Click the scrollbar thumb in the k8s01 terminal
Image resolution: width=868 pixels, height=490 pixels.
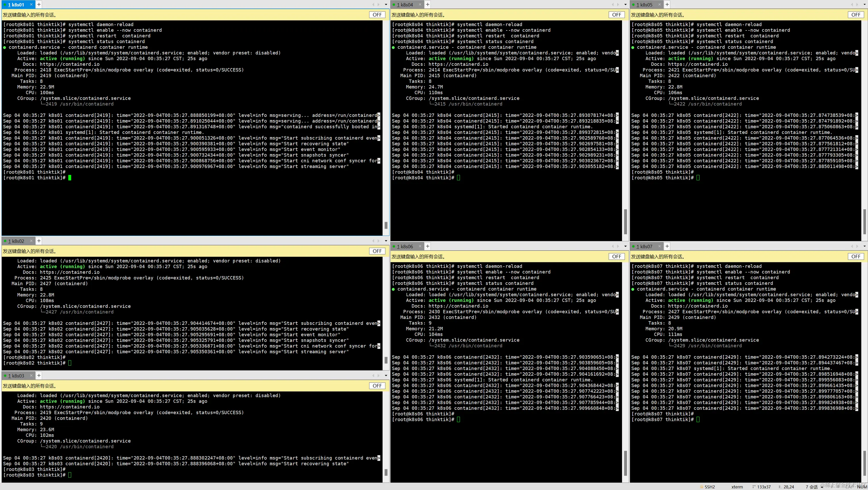click(386, 225)
